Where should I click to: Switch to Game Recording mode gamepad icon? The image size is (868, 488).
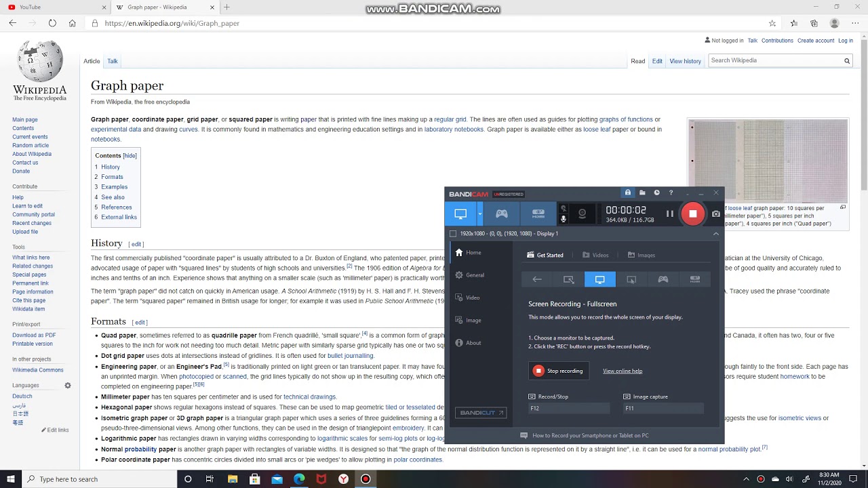tap(502, 213)
